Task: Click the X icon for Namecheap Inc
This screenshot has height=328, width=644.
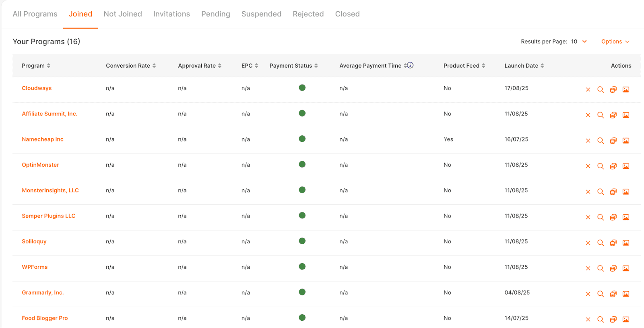Action: pyautogui.click(x=588, y=141)
